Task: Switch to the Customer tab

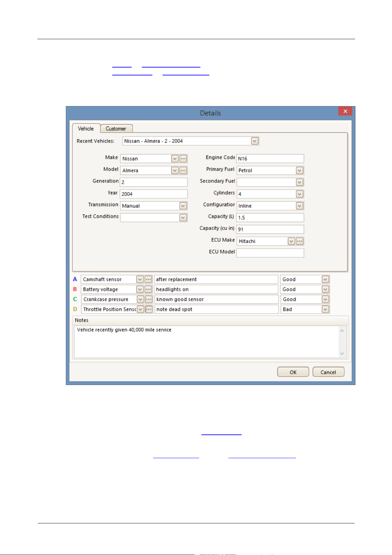Action: click(x=116, y=129)
